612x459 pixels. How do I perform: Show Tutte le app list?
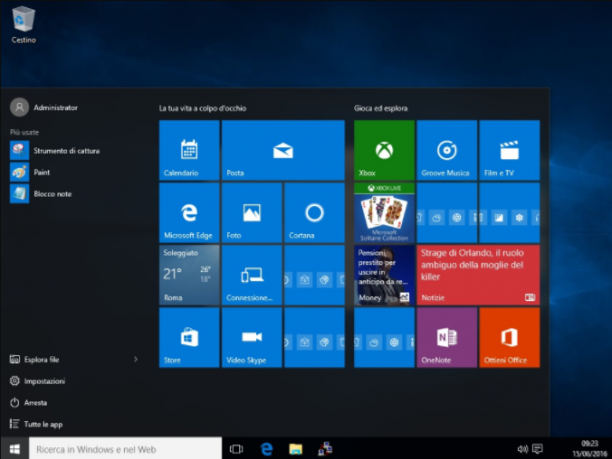(x=36, y=424)
